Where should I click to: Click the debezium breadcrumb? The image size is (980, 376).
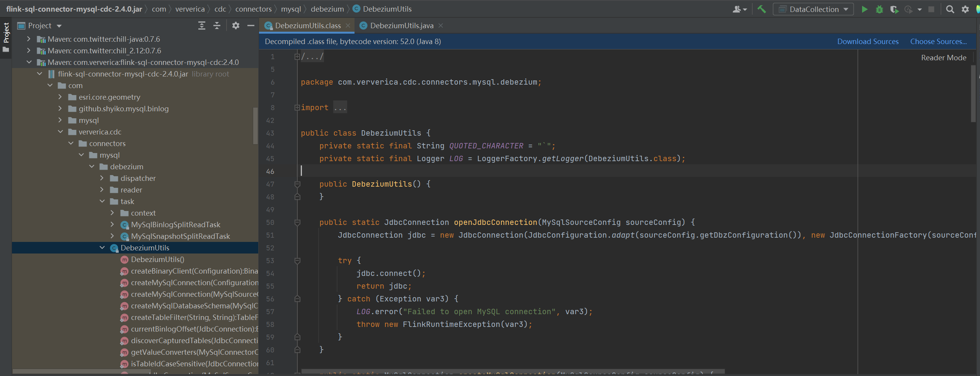coord(327,9)
